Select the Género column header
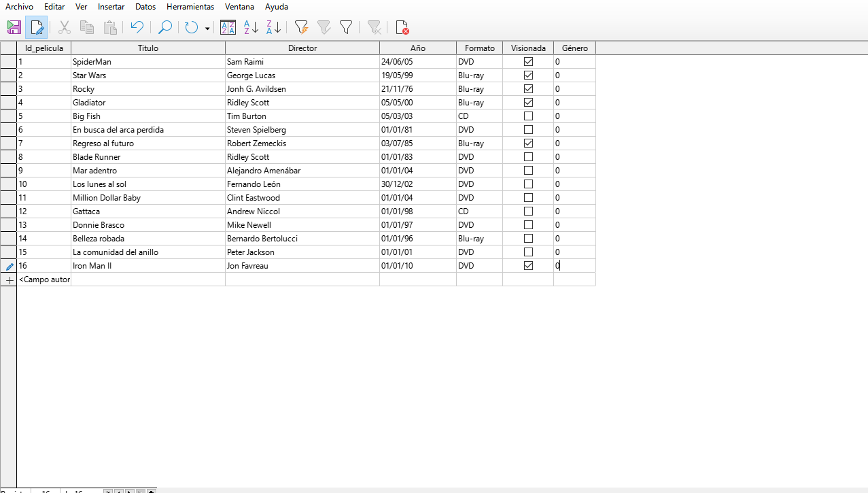This screenshot has height=493, width=868. 575,48
